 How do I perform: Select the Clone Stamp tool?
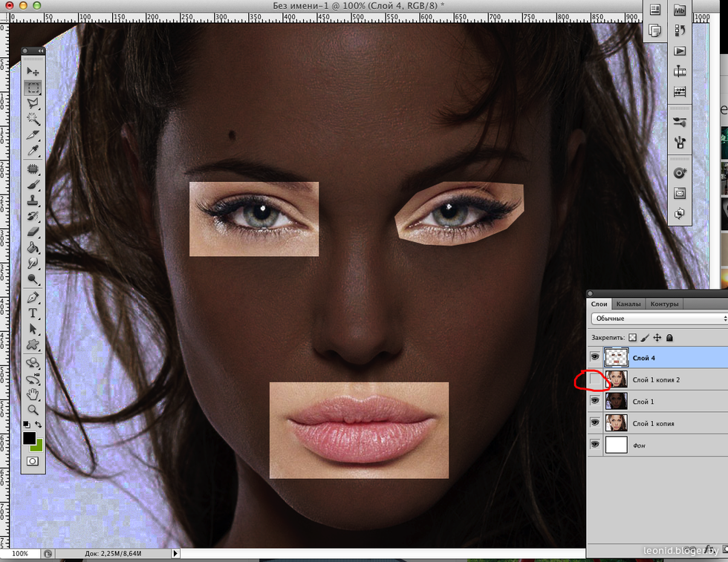coord(33,200)
